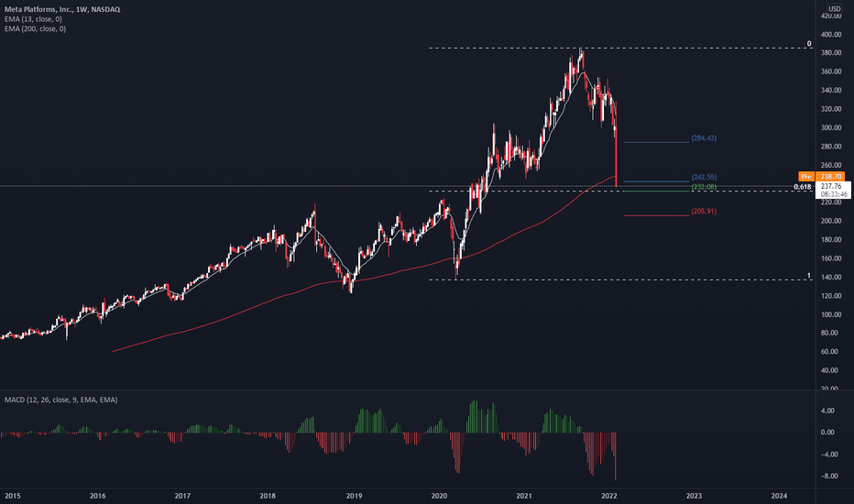Select the (205.91) red level label
Image resolution: width=854 pixels, height=504 pixels.
click(x=704, y=212)
